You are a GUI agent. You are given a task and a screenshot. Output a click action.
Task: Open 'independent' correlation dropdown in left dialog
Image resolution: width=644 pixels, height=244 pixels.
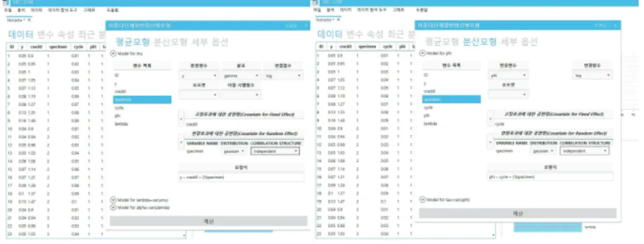275,151
